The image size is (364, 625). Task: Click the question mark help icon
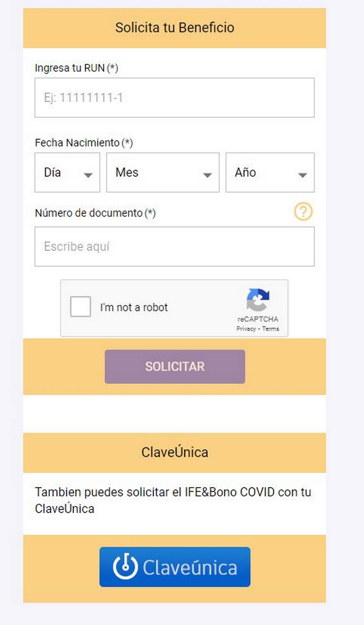(303, 212)
